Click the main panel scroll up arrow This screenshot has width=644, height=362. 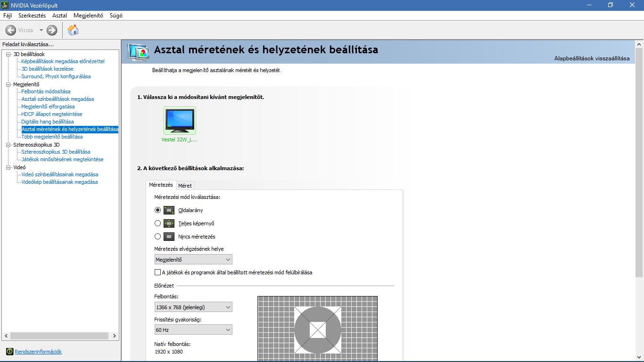639,43
